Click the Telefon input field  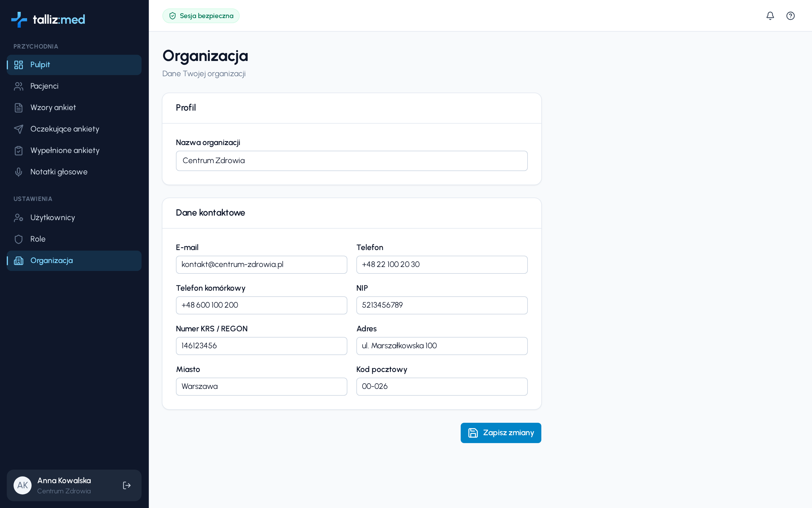point(442,265)
